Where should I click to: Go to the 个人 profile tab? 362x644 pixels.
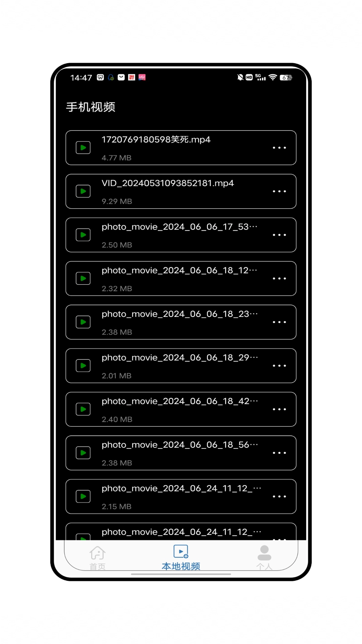point(264,558)
